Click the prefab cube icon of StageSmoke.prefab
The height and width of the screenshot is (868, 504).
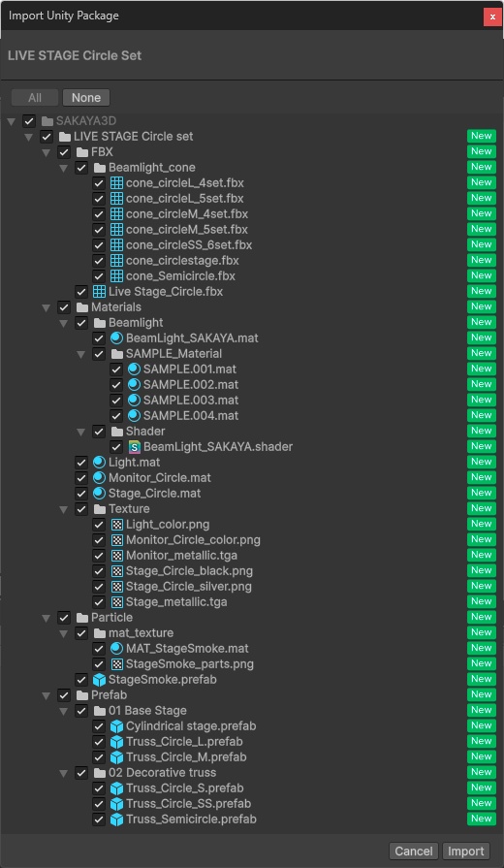click(99, 679)
